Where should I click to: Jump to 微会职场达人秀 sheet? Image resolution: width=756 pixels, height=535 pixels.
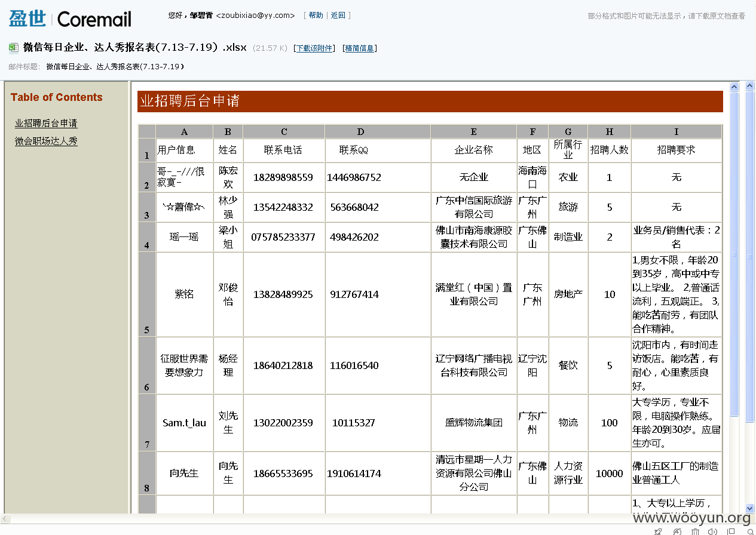pyautogui.click(x=46, y=142)
